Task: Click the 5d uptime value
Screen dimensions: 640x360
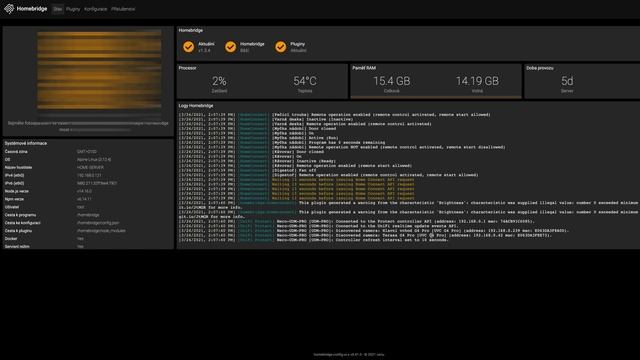Action: point(567,81)
